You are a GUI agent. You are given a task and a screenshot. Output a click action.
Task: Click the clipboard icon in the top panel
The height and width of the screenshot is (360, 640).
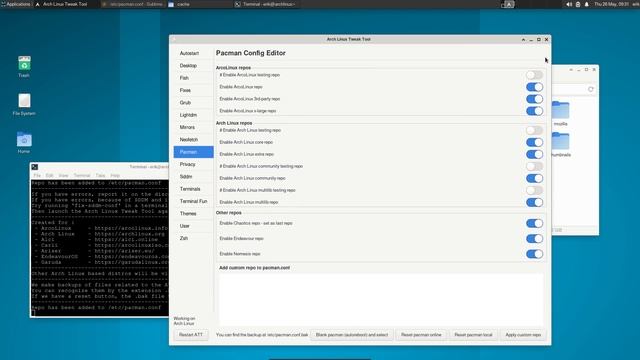click(578, 4)
